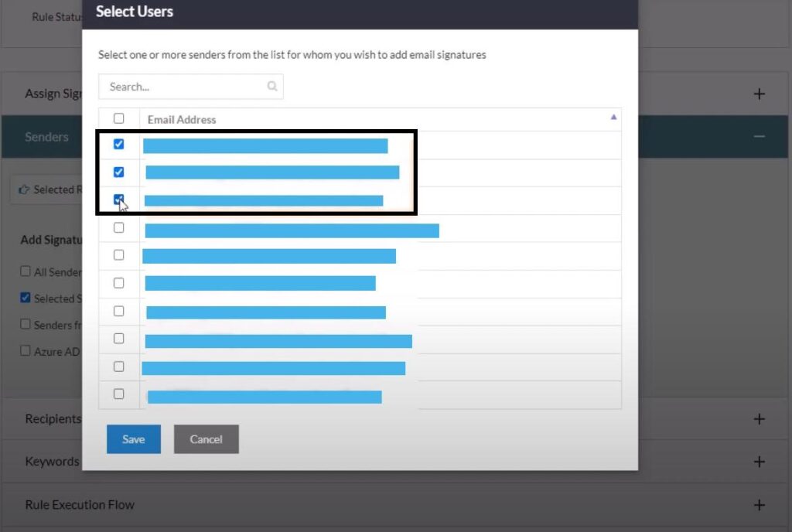Click the search magnifying glass icon
792x532 pixels.
pos(271,87)
